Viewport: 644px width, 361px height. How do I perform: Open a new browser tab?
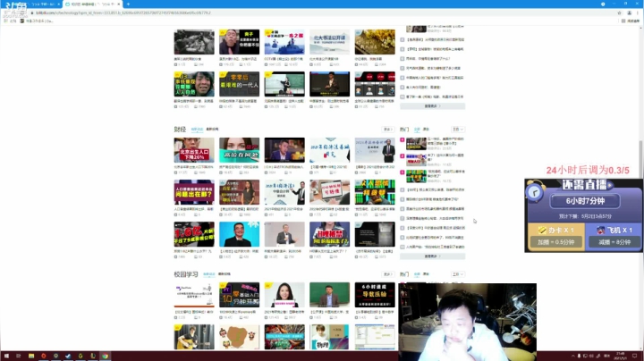click(128, 4)
